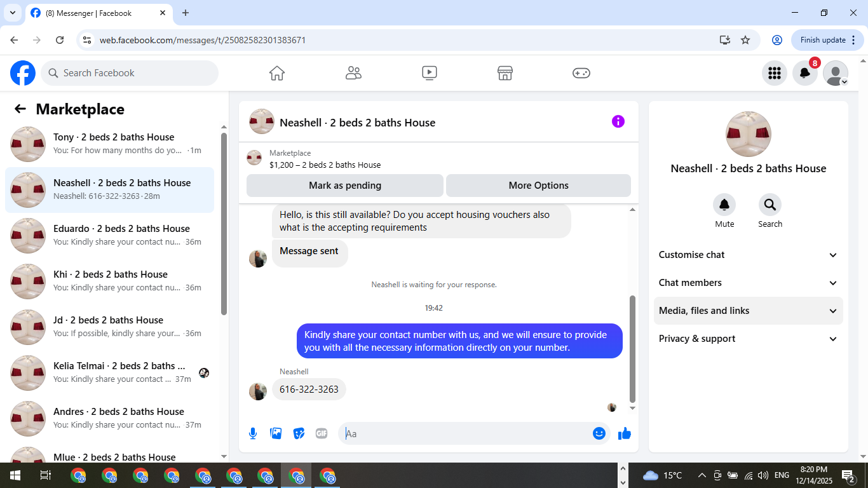Open the emoji picker smiley icon
This screenshot has width=868, height=488.
(x=599, y=433)
